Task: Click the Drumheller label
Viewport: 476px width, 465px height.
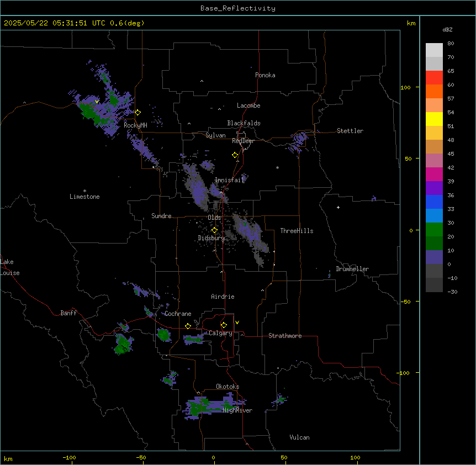Action: [352, 269]
